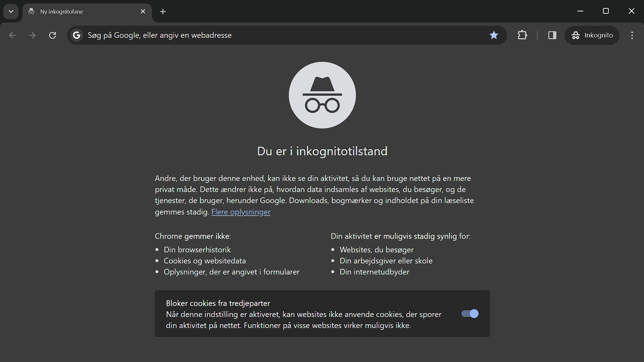Click the large incognito hat logo
644x362 pixels.
coord(322,95)
